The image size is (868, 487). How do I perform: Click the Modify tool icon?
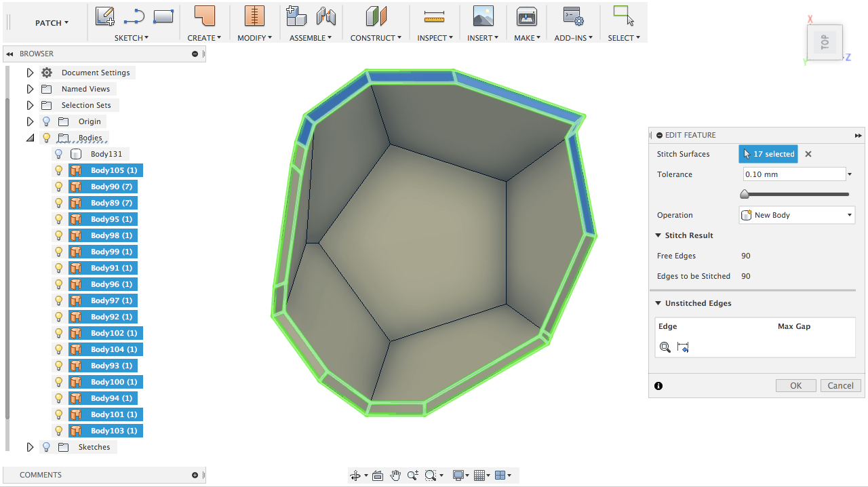pos(254,16)
